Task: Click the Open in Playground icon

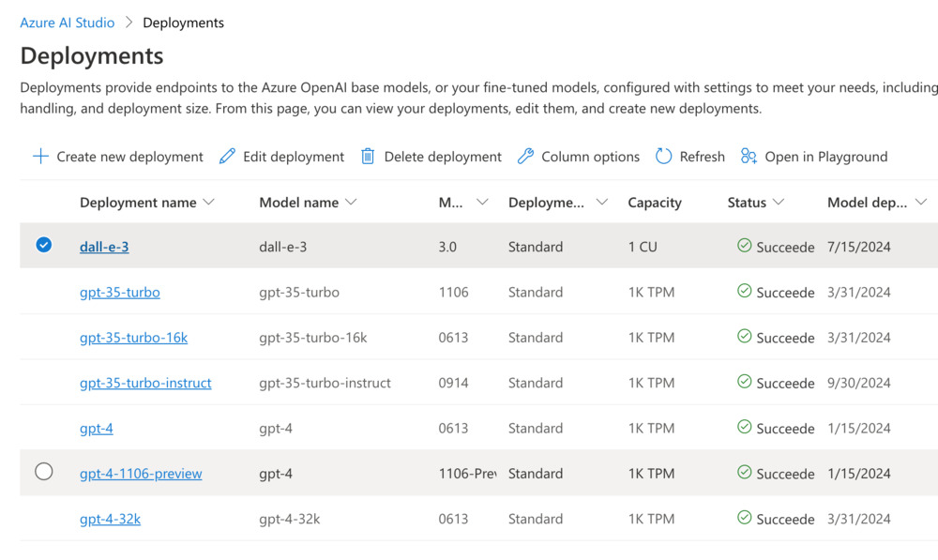Action: pos(749,157)
